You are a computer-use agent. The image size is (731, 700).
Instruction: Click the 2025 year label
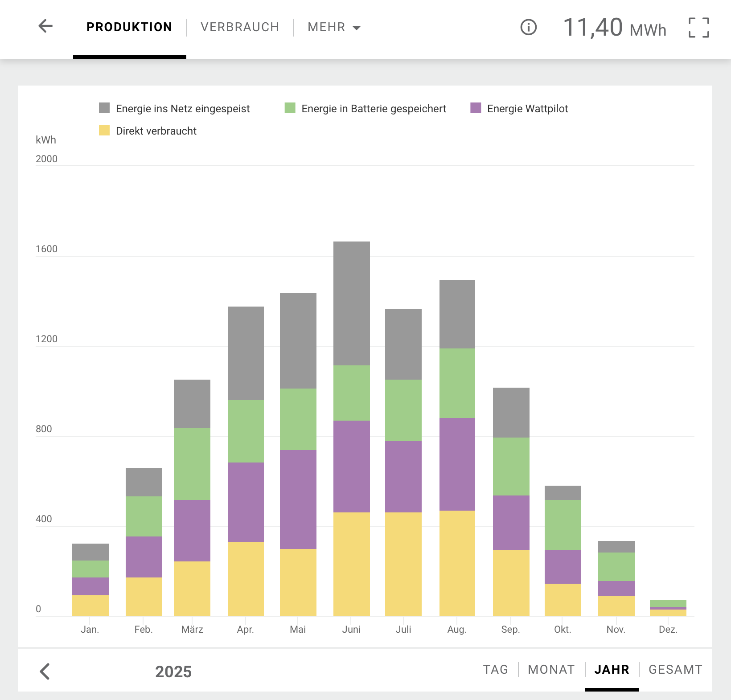tap(173, 671)
